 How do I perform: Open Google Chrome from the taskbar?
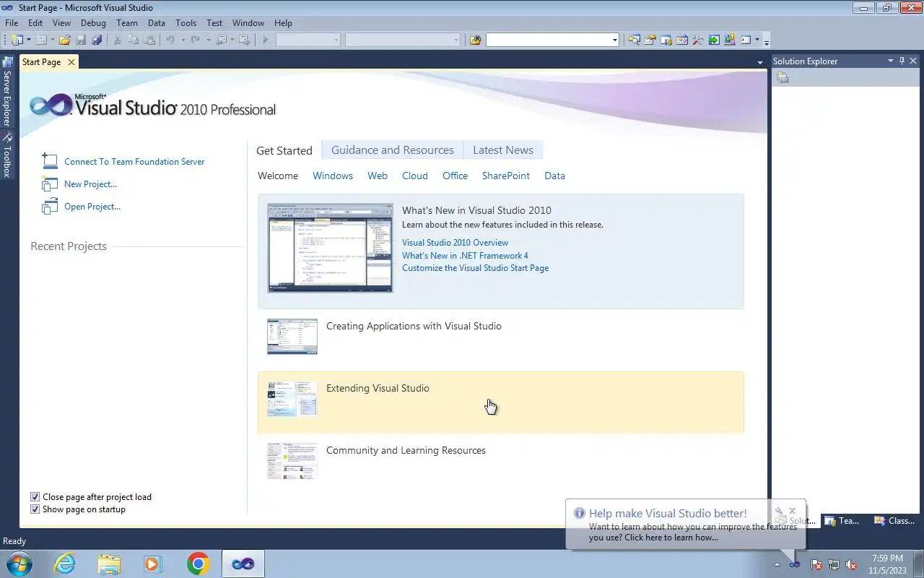point(198,564)
